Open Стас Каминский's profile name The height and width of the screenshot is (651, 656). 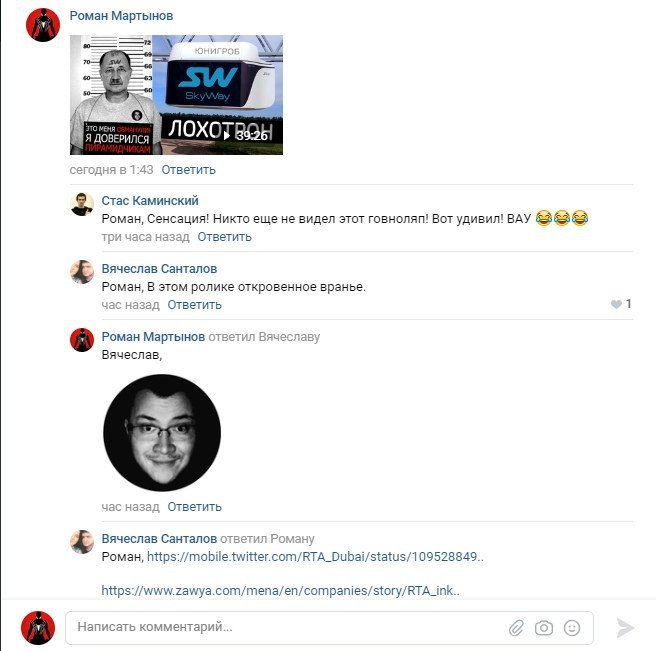pos(150,201)
